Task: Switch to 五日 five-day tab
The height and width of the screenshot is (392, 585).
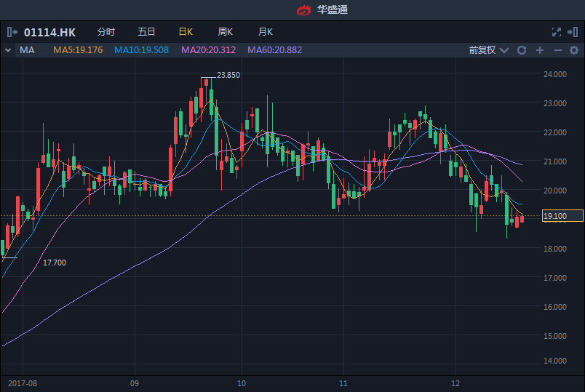Action: [146, 32]
